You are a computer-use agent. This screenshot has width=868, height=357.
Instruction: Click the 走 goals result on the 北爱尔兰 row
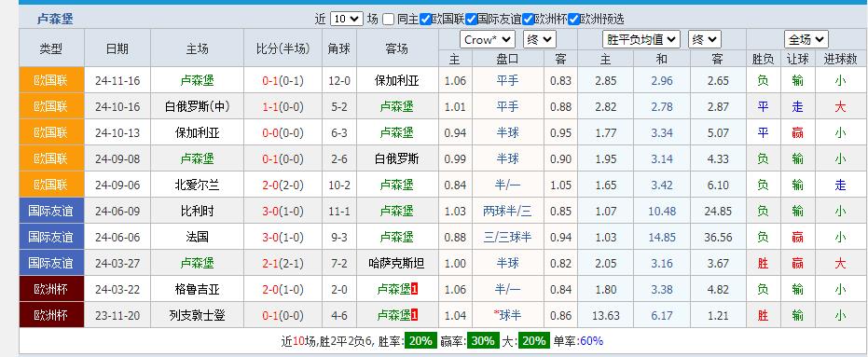(x=840, y=185)
